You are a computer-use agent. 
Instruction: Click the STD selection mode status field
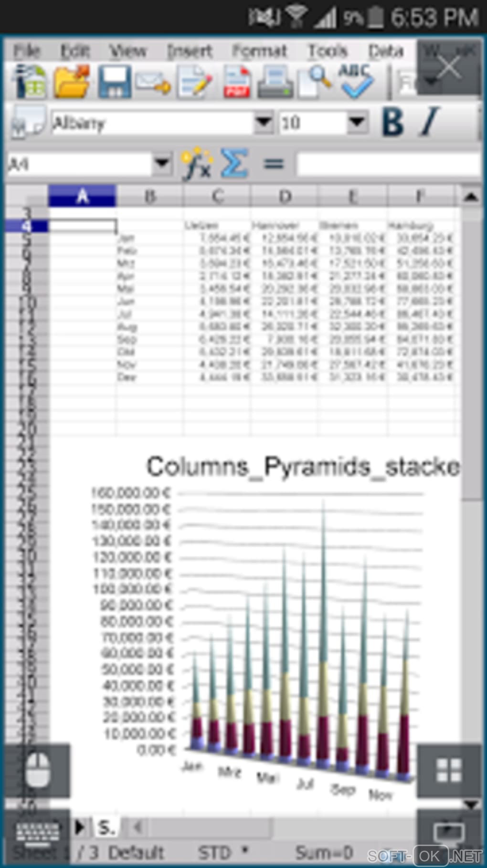(x=214, y=852)
